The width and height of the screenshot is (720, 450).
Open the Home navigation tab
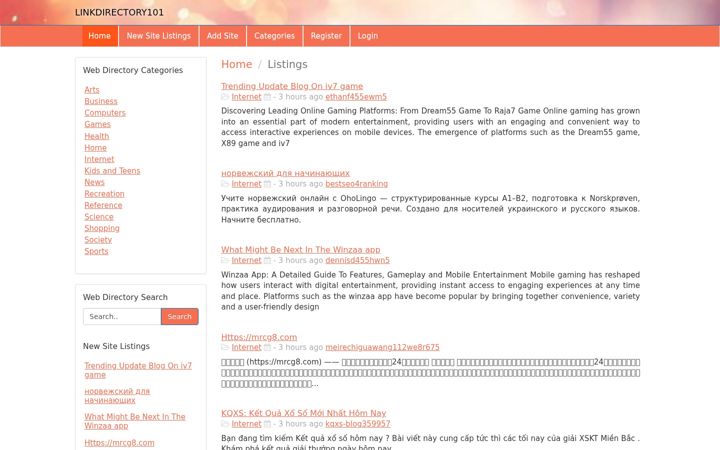100,36
